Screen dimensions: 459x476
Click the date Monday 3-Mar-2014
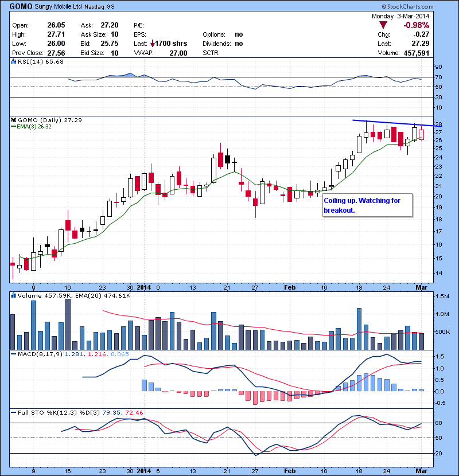coord(400,16)
